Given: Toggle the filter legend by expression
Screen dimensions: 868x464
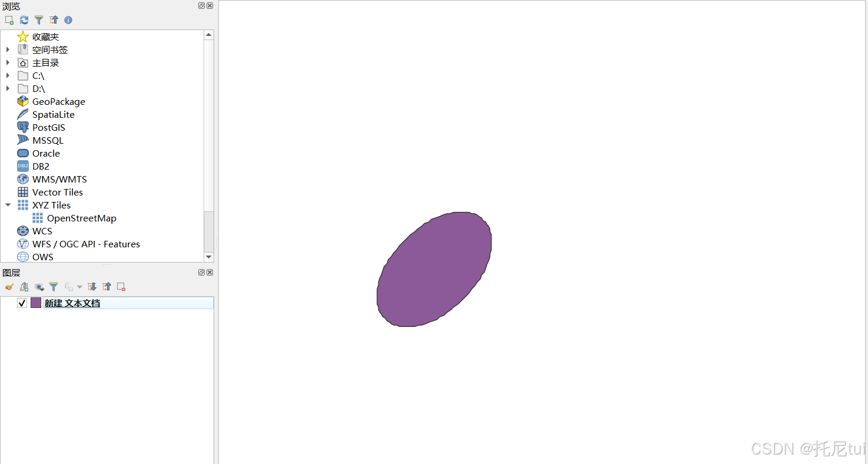Looking at the screenshot, I should (x=68, y=287).
